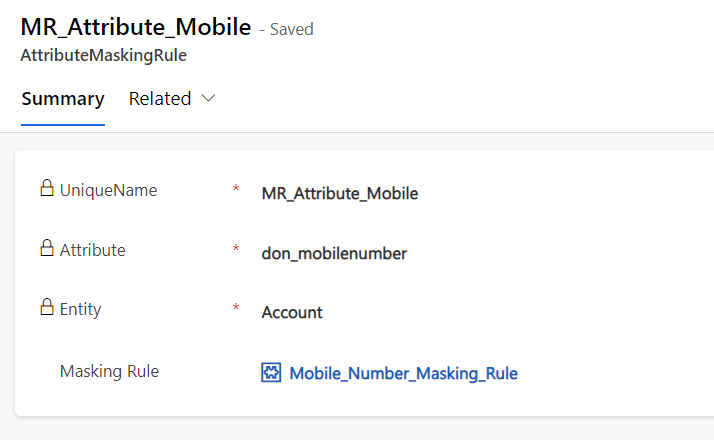714x440 pixels.
Task: Click the red asterisk next to Entity
Action: [x=236, y=309]
